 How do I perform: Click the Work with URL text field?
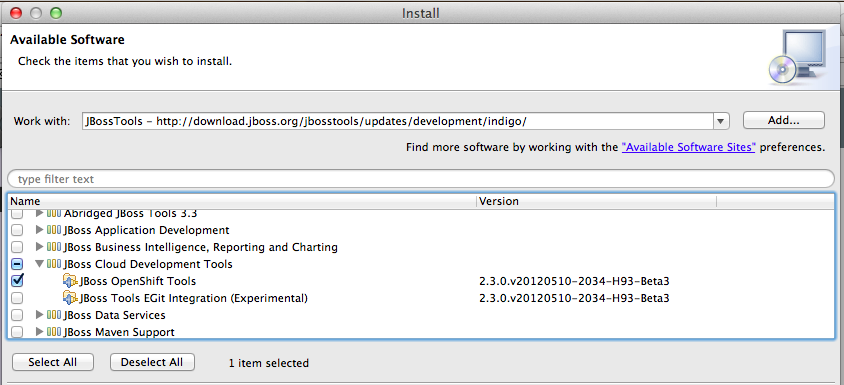pyautogui.click(x=398, y=121)
